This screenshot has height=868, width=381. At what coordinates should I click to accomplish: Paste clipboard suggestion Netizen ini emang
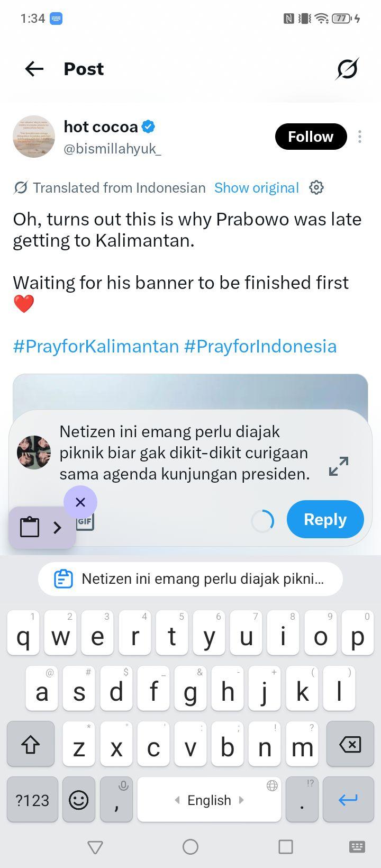point(190,579)
